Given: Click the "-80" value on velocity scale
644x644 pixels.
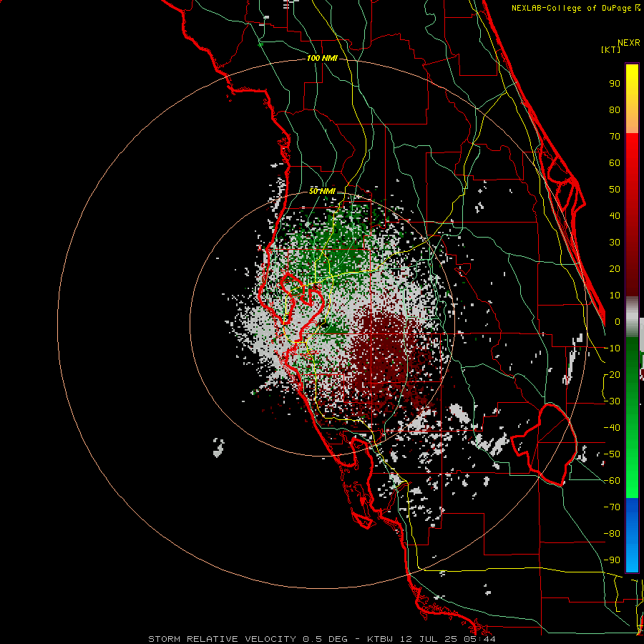Looking at the screenshot, I should coord(612,534).
